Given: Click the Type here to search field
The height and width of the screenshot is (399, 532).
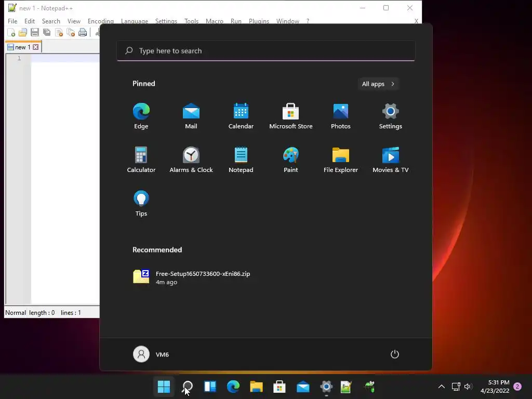Looking at the screenshot, I should (x=265, y=51).
